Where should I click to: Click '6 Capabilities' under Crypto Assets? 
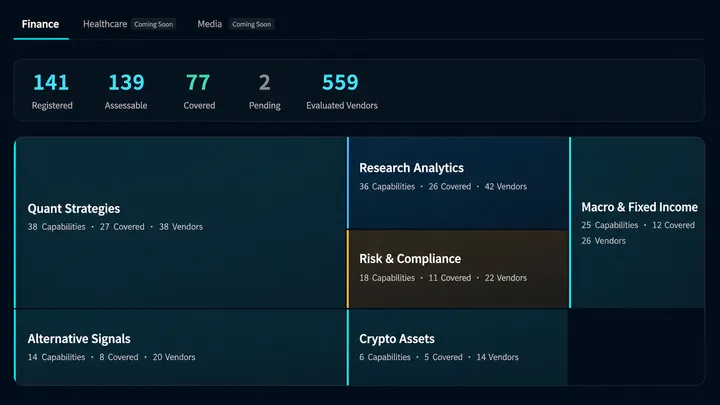tap(385, 357)
